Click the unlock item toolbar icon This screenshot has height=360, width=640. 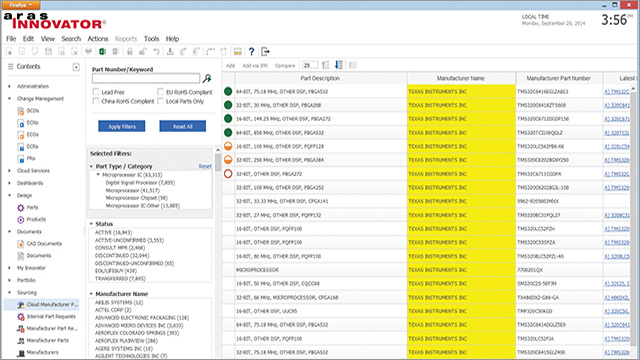[143, 51]
